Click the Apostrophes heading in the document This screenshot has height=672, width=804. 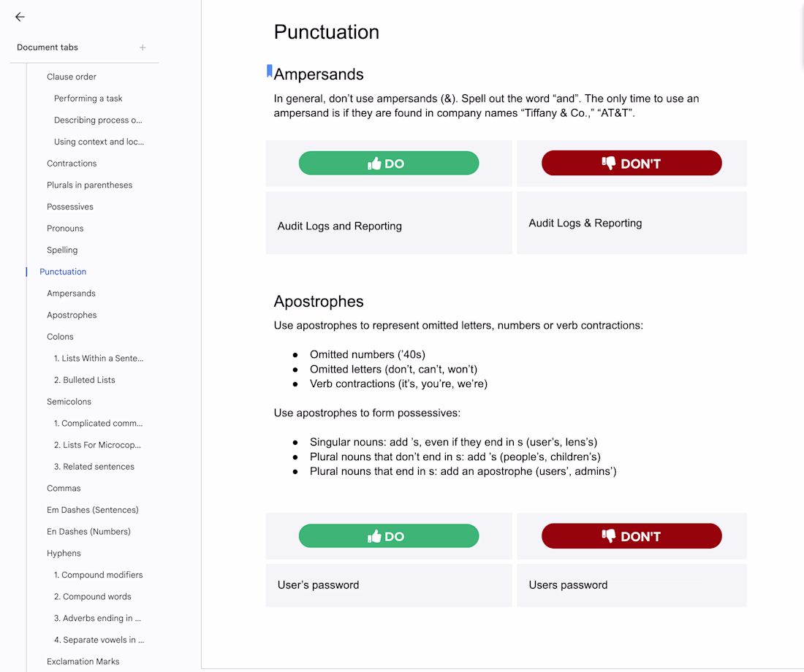319,302
